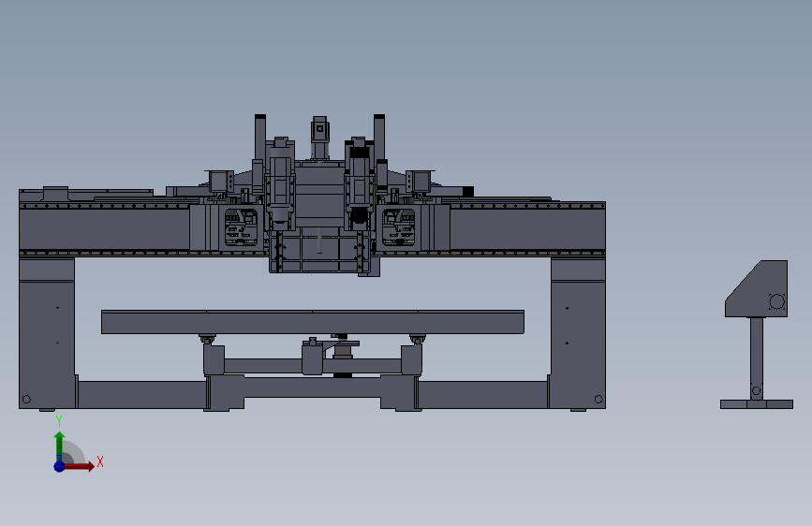Click the blue Z axis ball on the triad
This screenshot has height=526, width=812.
tap(60, 466)
